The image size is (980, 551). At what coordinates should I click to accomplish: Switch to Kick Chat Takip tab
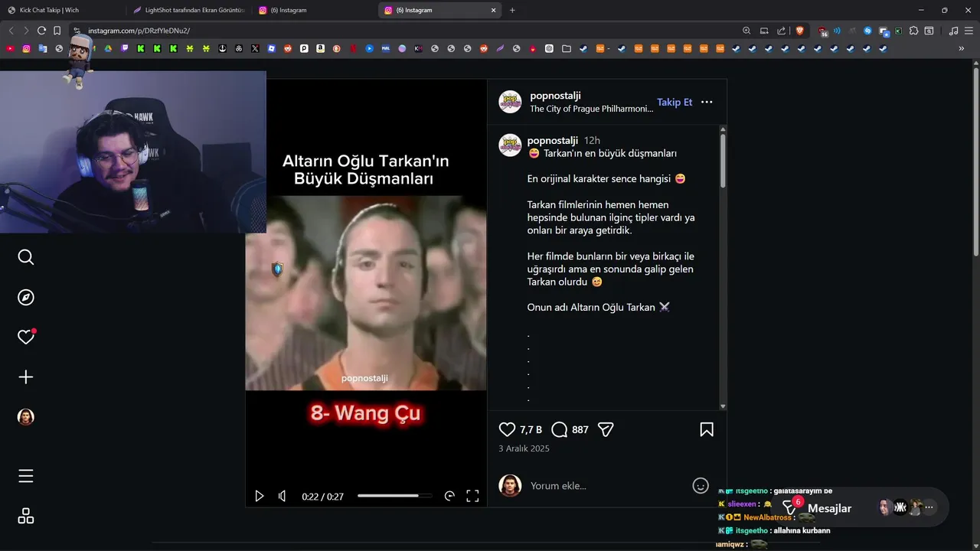click(x=63, y=10)
